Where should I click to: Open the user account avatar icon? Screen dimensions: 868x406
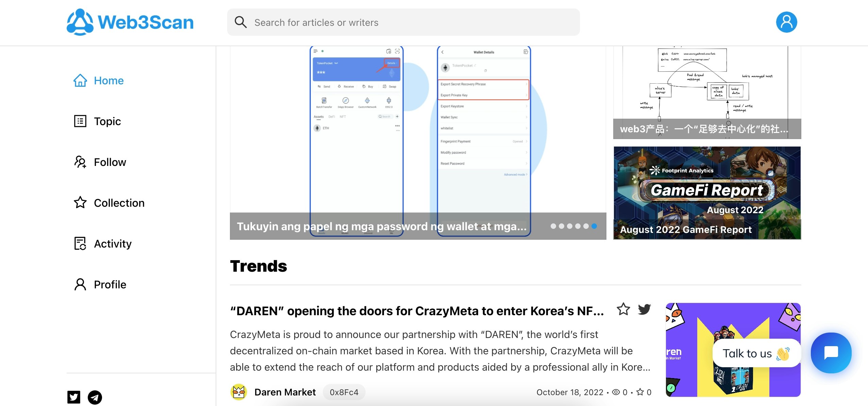pos(786,22)
